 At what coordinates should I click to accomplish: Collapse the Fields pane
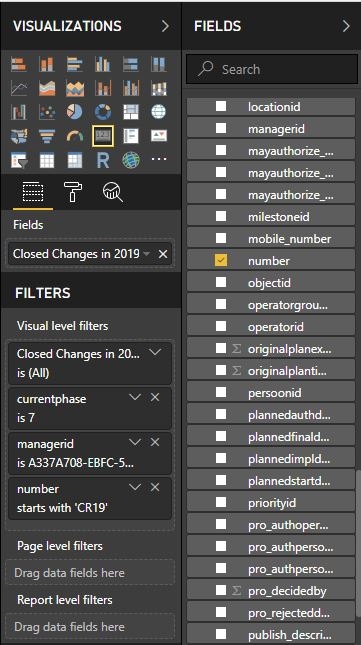[346, 26]
